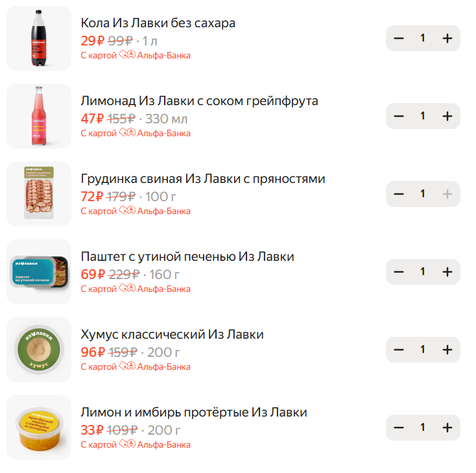Open the grapefruit lemonade bottle thumbnail

point(39,116)
